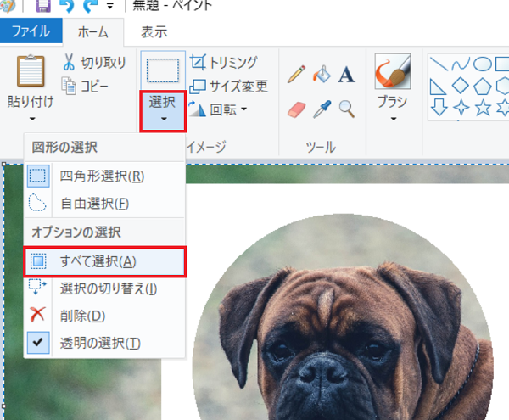The image size is (509, 420).
Task: Click the rectangular selection tool icon
Action: click(x=163, y=70)
